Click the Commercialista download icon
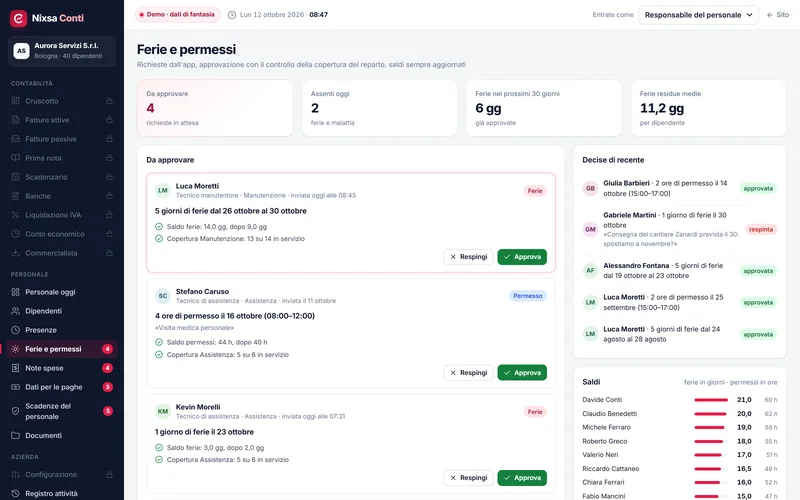800x500 pixels. pyautogui.click(x=15, y=253)
